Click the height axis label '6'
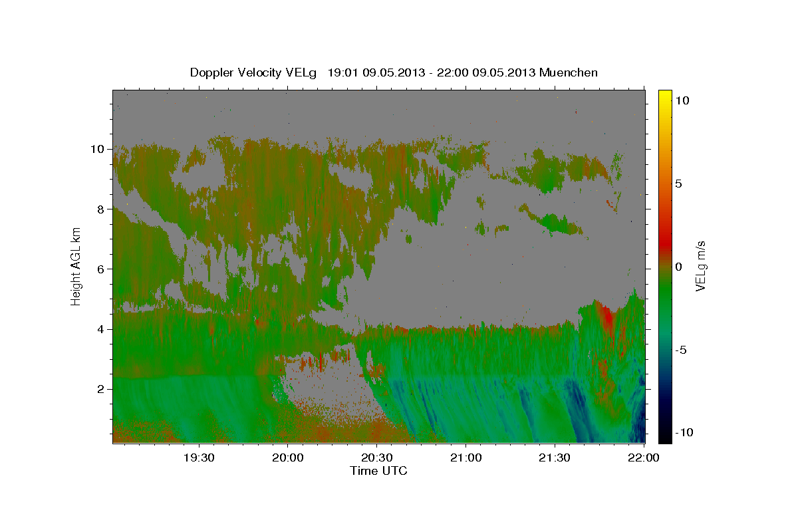Viewport: 798px width, 532px height. point(102,269)
